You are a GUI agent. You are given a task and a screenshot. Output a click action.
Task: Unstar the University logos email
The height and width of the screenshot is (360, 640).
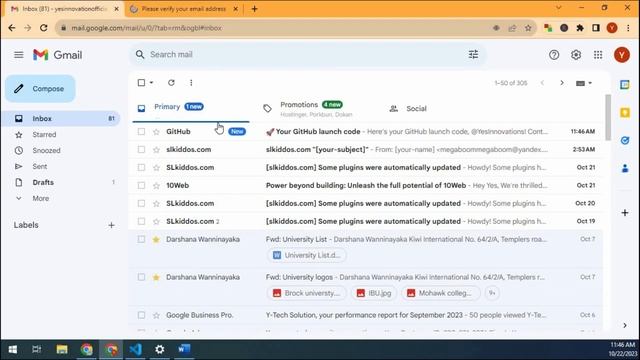(156, 278)
